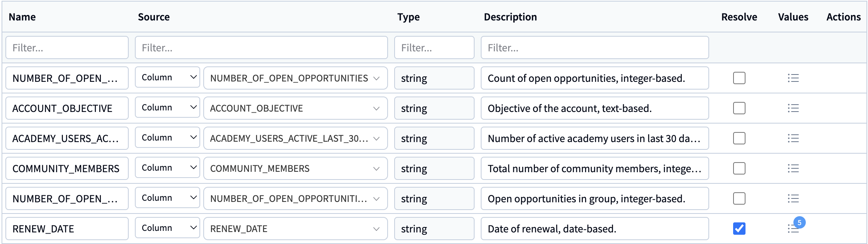Uncheck Resolve checkbox for RENEW_DATE
The height and width of the screenshot is (244, 868).
739,229
